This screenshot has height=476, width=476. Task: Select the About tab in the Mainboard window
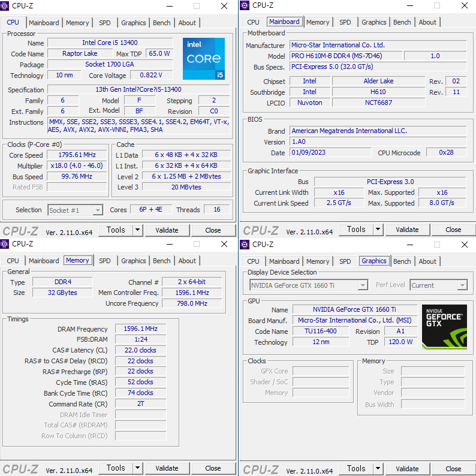coord(427,22)
